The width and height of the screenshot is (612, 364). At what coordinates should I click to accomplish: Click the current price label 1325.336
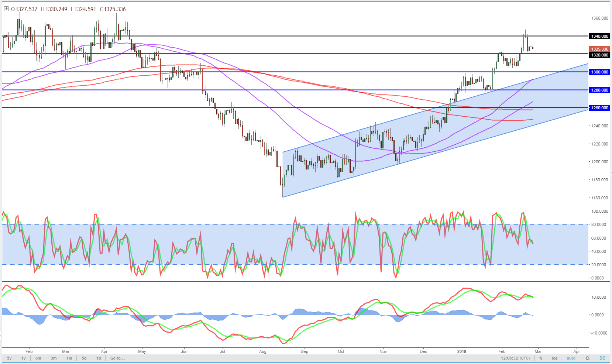pyautogui.click(x=599, y=49)
